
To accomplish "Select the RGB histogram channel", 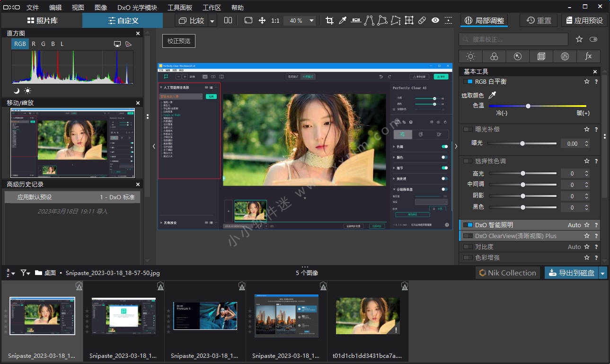I will (20, 44).
